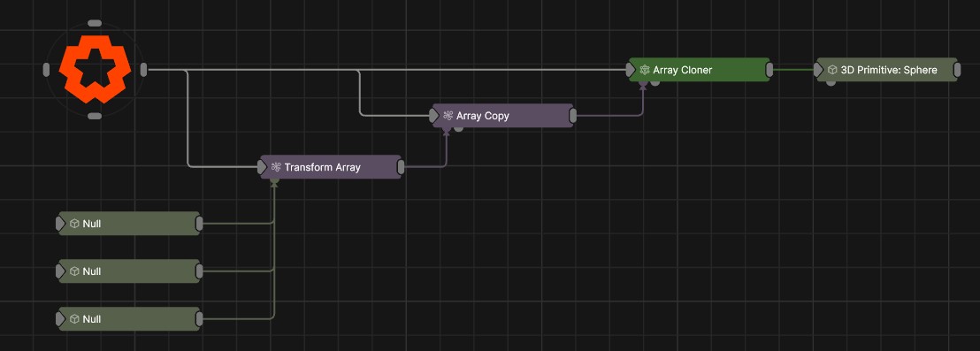980x351 pixels.
Task: Click the Transform Array right output port
Action: pyautogui.click(x=402, y=167)
